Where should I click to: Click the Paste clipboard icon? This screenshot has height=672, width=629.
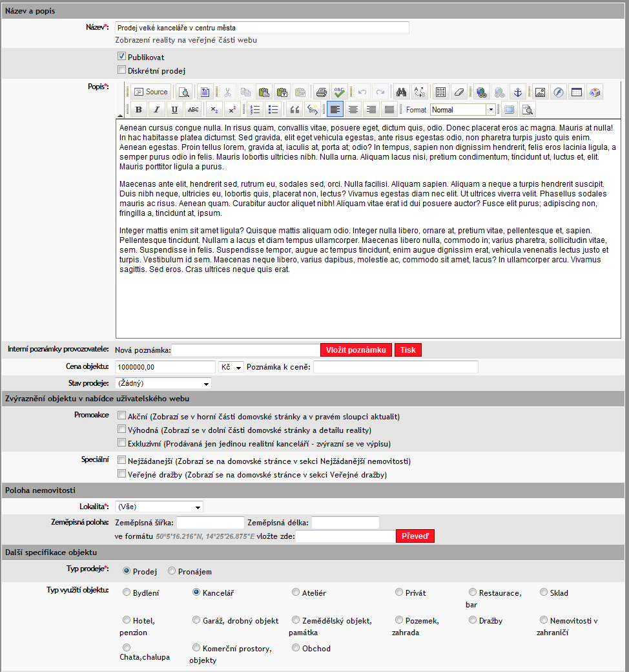tap(264, 92)
